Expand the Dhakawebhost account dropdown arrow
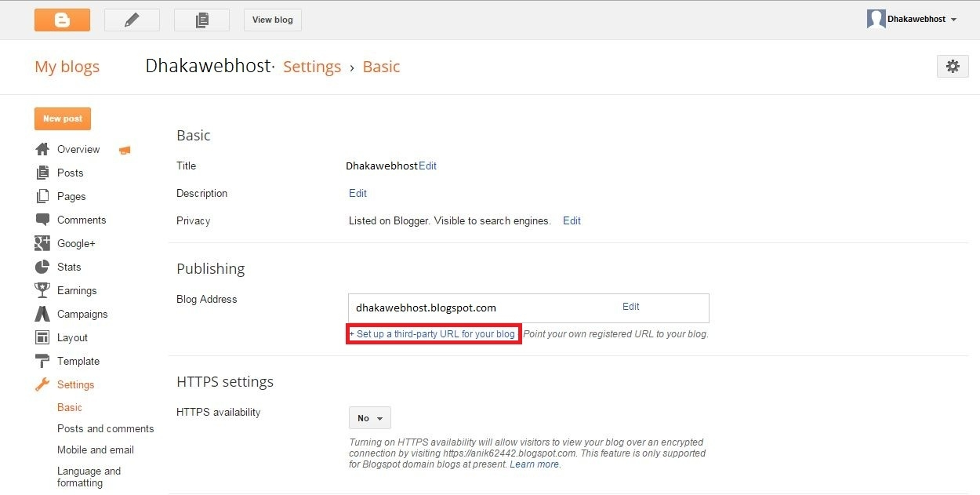Image resolution: width=980 pixels, height=495 pixels. (x=953, y=20)
